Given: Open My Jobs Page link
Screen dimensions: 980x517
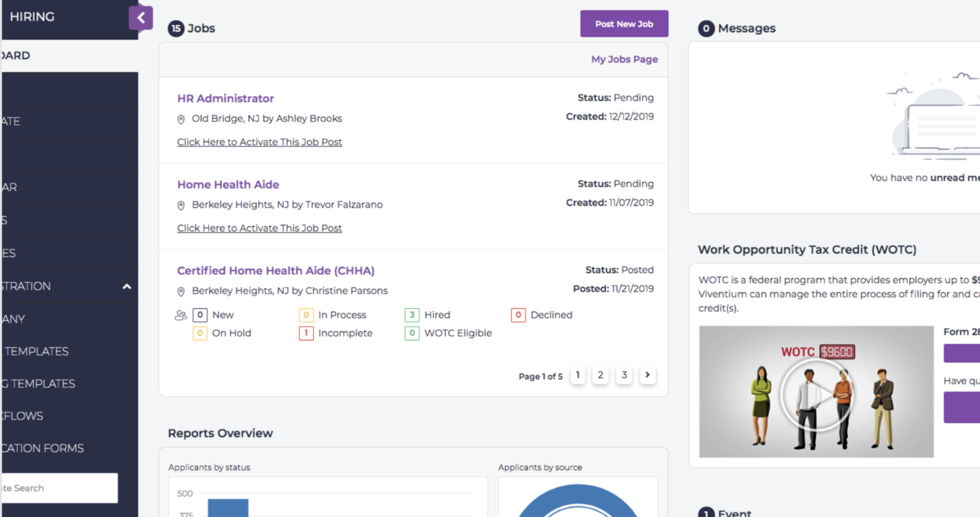Looking at the screenshot, I should tap(625, 60).
